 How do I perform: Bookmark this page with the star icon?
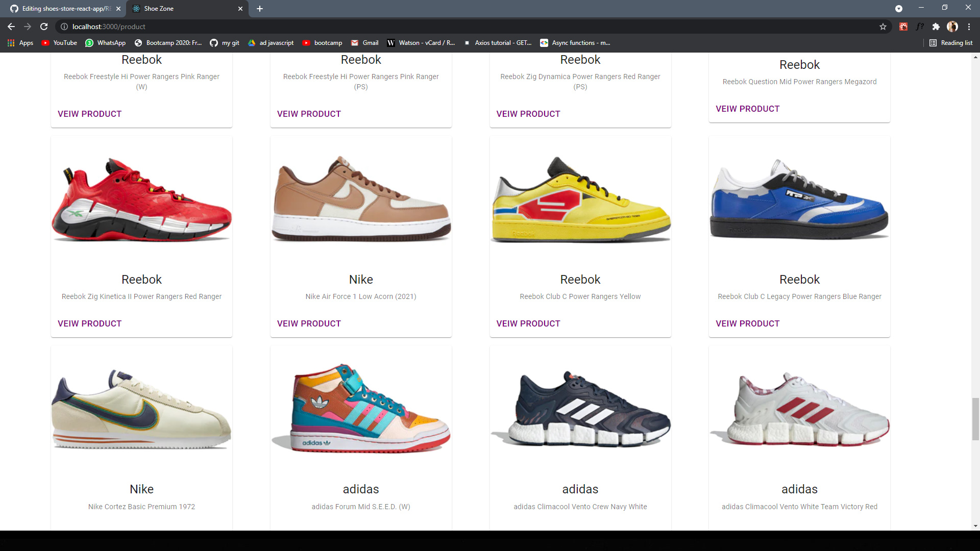tap(883, 27)
